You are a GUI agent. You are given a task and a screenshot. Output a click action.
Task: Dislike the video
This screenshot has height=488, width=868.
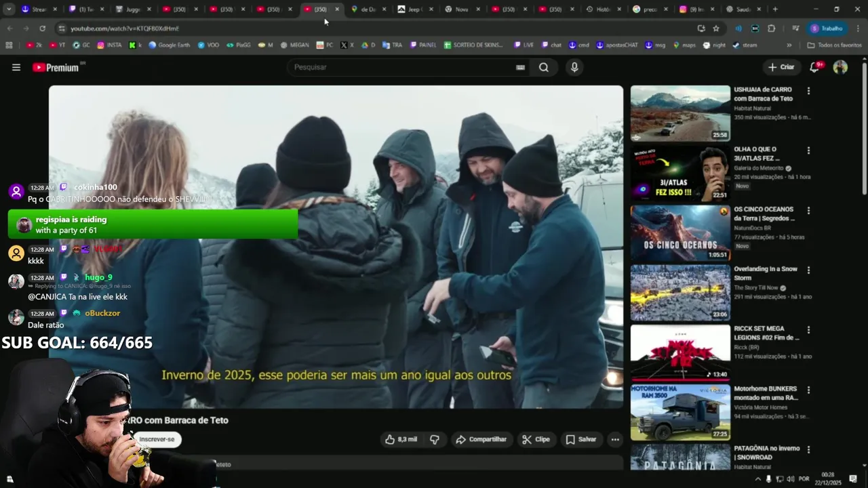435,439
